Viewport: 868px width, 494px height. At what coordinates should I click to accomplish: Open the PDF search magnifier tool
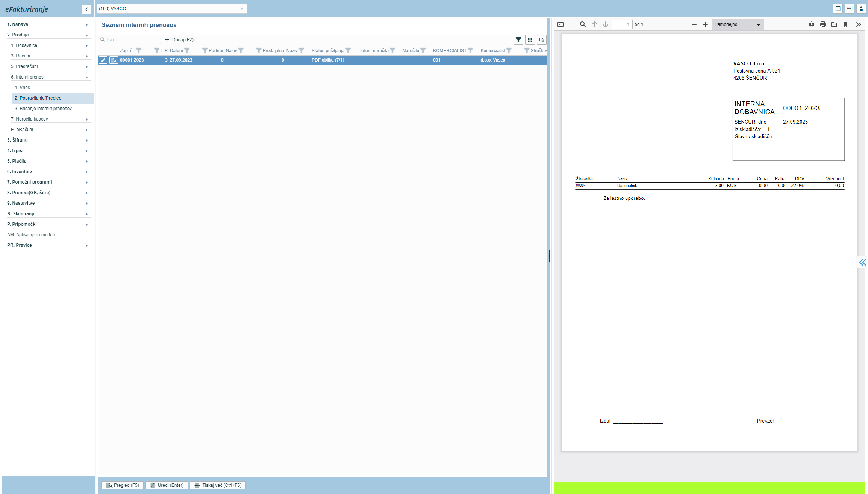coord(583,24)
